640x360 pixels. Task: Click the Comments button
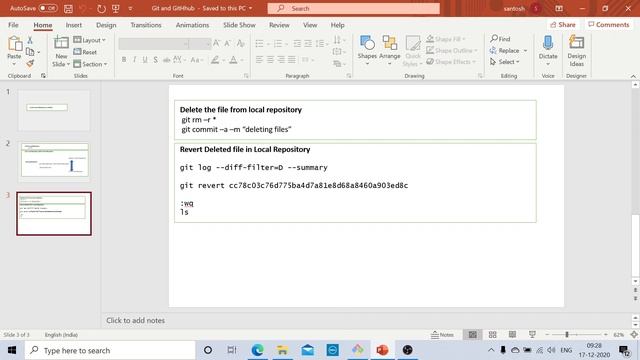coord(608,24)
